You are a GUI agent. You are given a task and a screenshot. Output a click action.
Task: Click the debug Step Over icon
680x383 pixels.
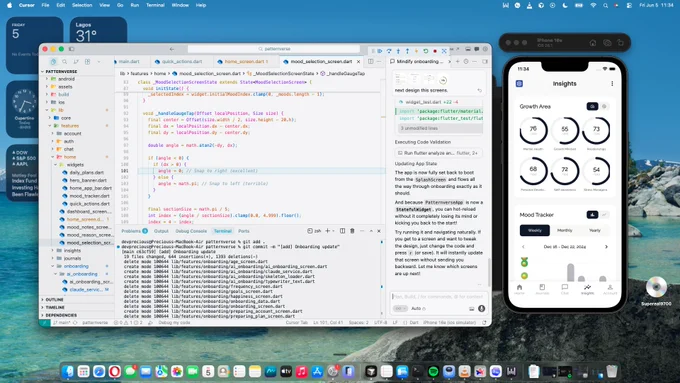tap(389, 51)
